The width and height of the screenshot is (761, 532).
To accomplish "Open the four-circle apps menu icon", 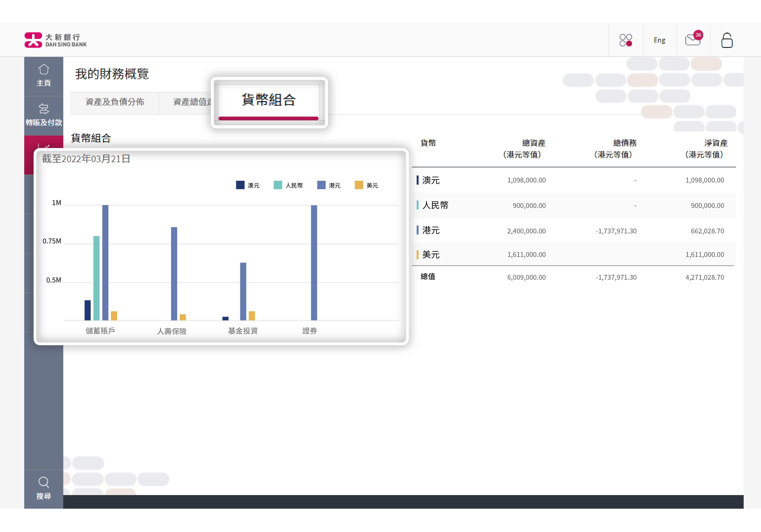I will (626, 40).
